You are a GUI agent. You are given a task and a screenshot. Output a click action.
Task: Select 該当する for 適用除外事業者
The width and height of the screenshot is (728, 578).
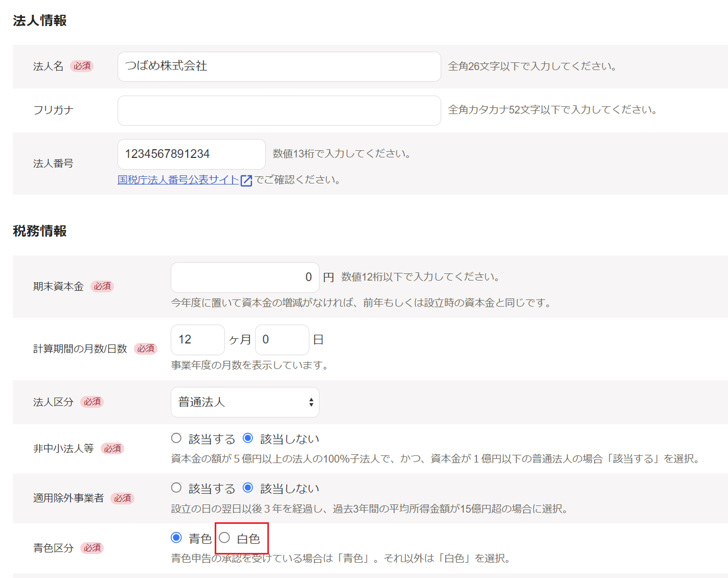(176, 488)
